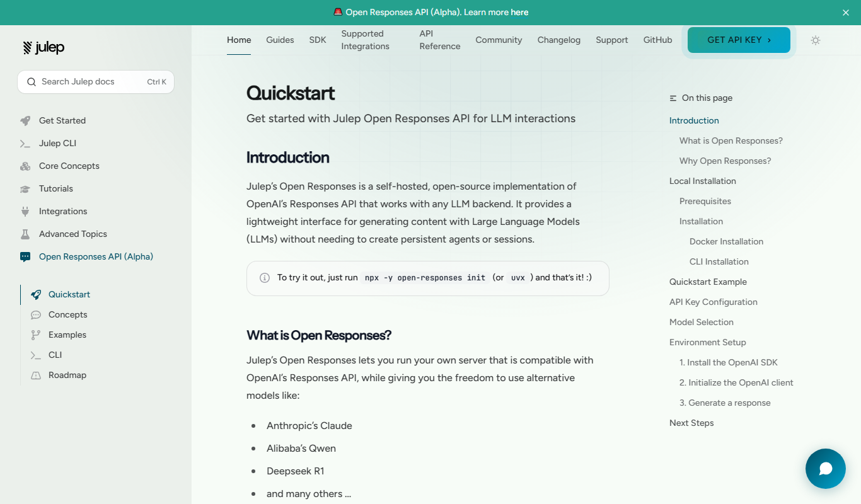Jump to 'Why Open Responses?' outline link
This screenshot has width=861, height=504.
point(725,161)
